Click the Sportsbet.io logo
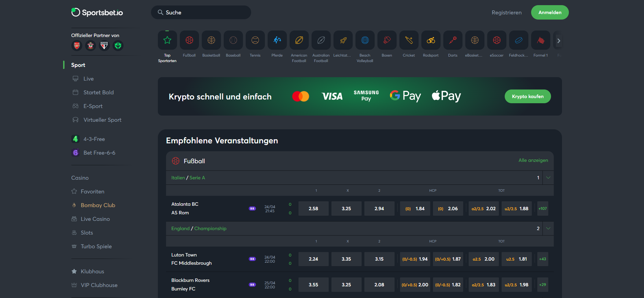 pyautogui.click(x=97, y=12)
